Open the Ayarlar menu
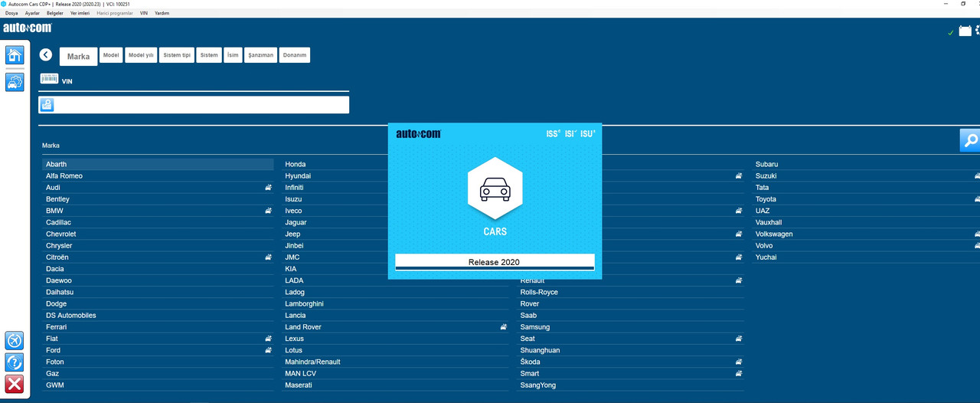 [x=32, y=13]
